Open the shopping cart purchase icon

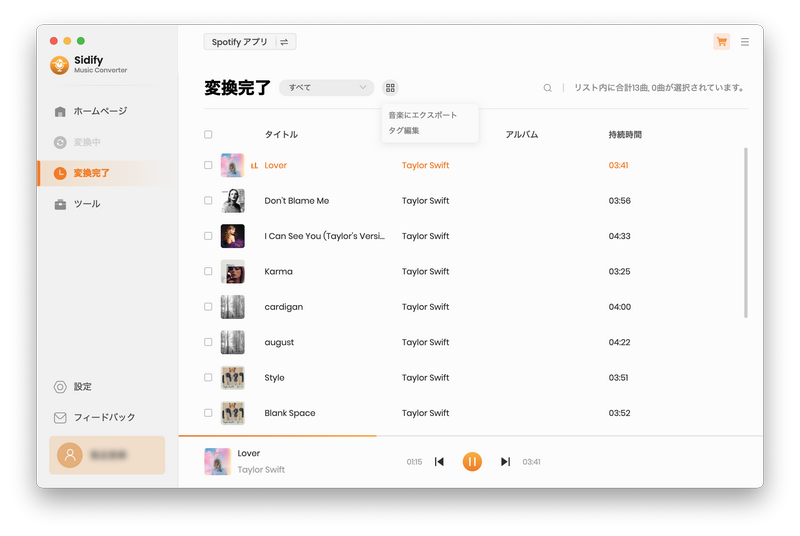(721, 42)
